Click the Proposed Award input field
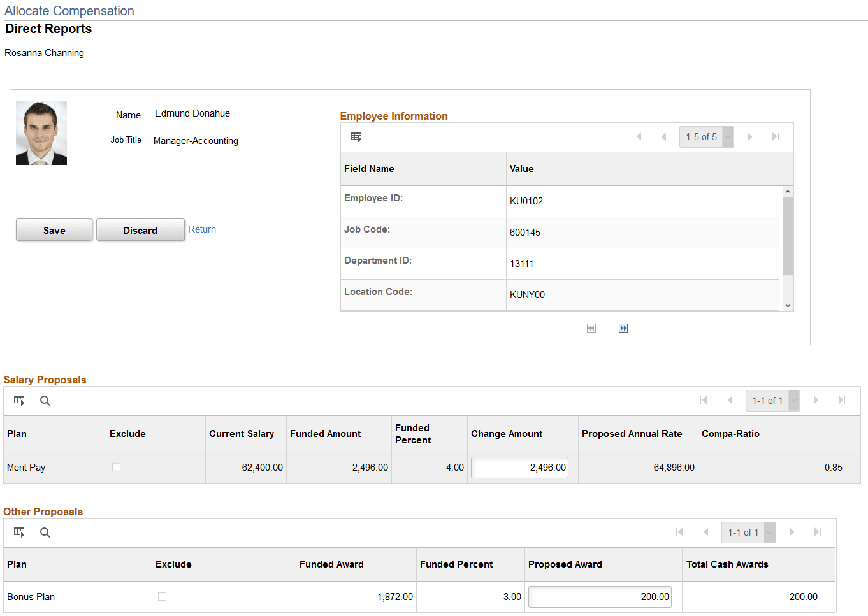 600,596
